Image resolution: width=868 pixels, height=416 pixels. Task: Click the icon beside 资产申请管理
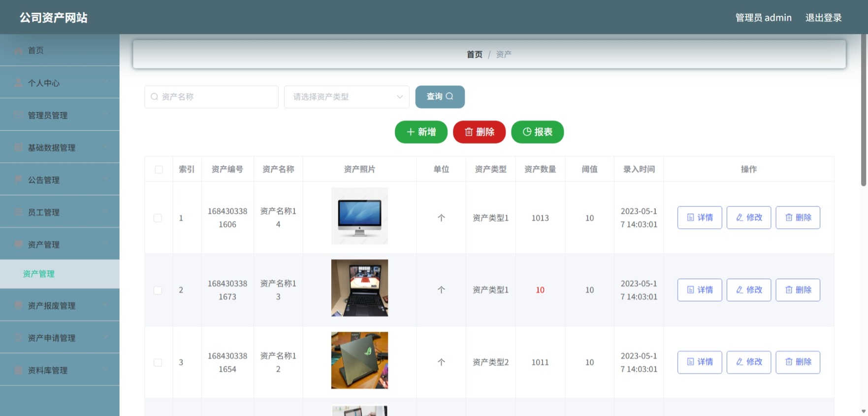pyautogui.click(x=18, y=338)
